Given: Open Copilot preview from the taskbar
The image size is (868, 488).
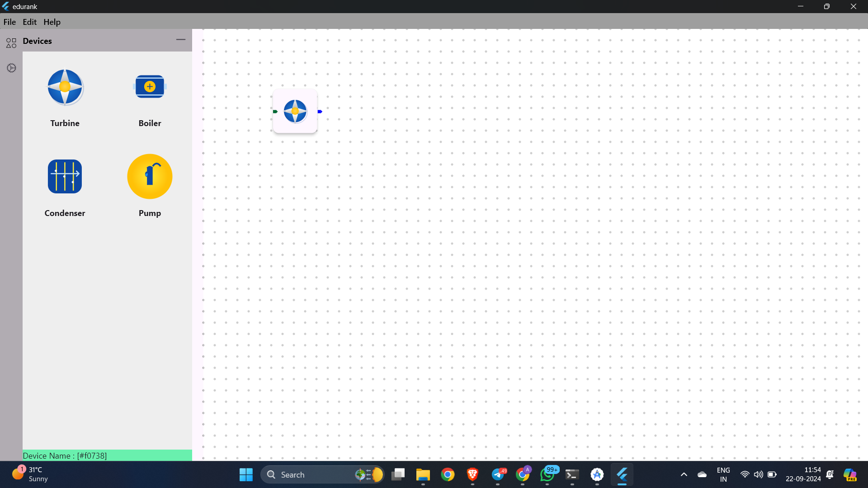Looking at the screenshot, I should click(850, 474).
